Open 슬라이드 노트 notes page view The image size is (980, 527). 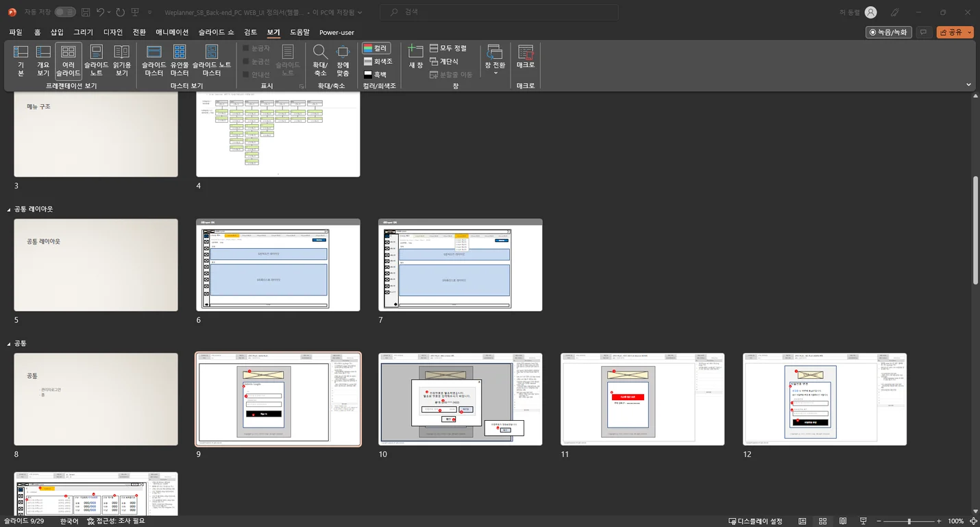[97, 61]
